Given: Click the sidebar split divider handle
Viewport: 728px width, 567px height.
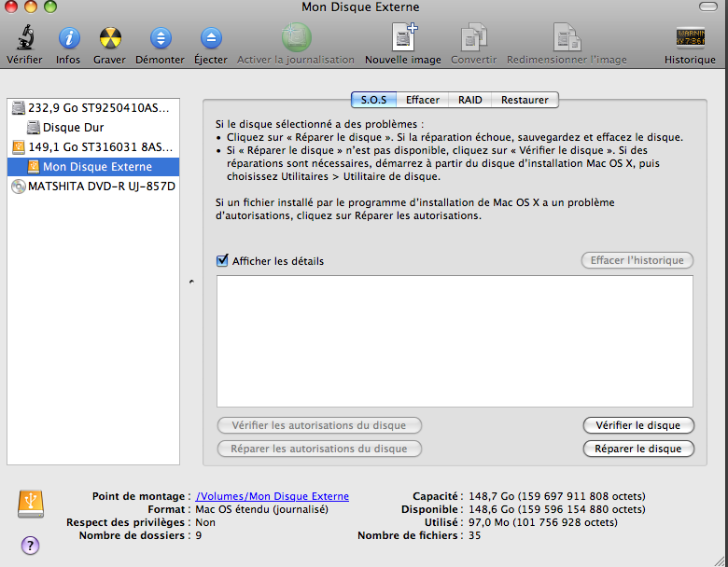Looking at the screenshot, I should click(191, 282).
